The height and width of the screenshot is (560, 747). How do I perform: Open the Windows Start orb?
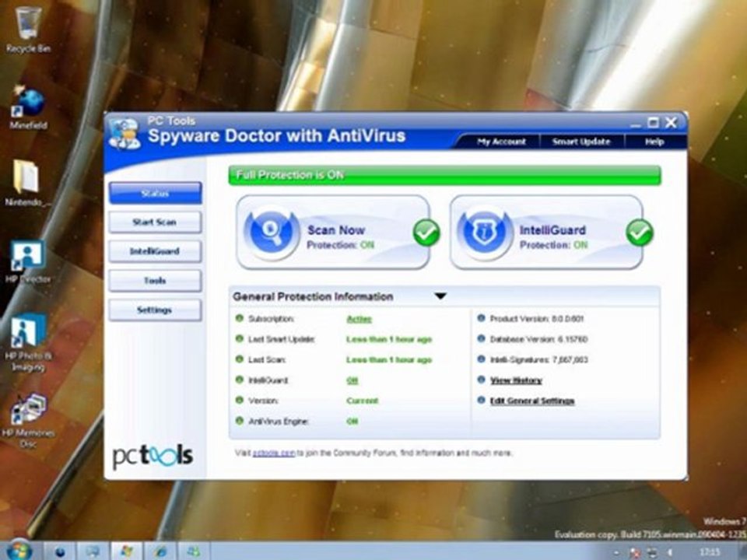tap(18, 551)
